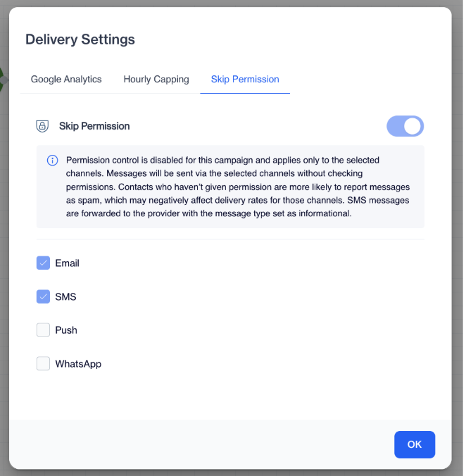The image size is (466, 476).
Task: Click the Email label text
Action: coord(67,263)
